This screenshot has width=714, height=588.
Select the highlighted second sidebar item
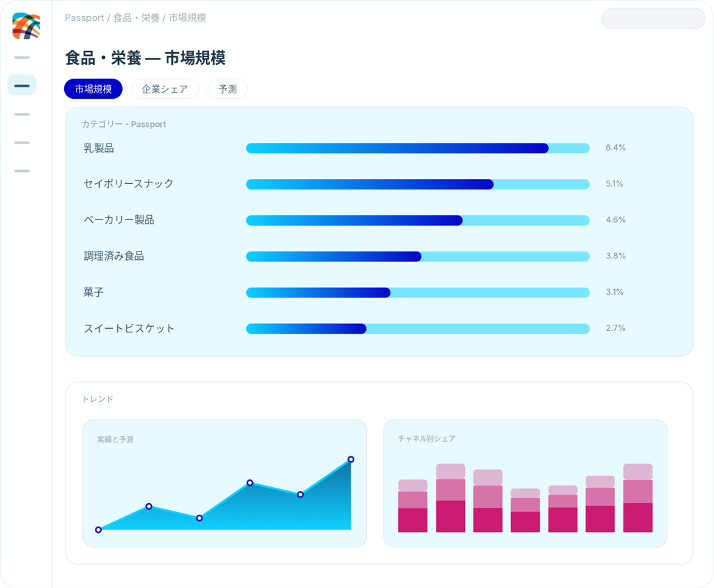22,85
